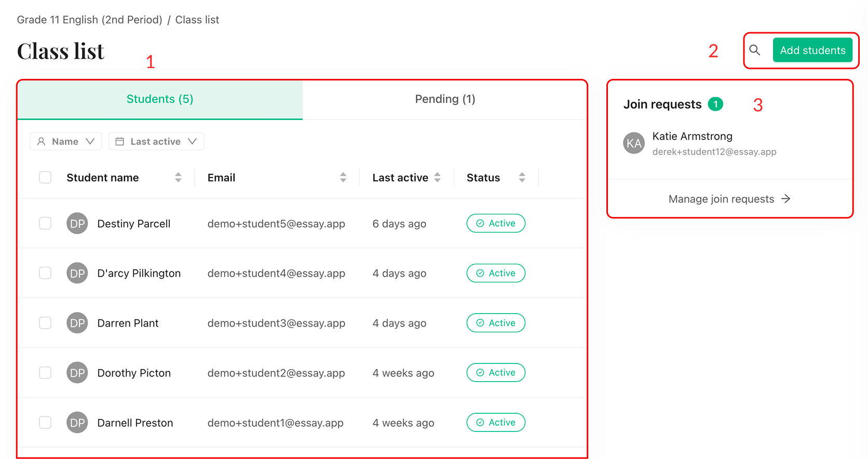
Task: Click Destiny Parcell's DP avatar
Action: pyautogui.click(x=77, y=223)
